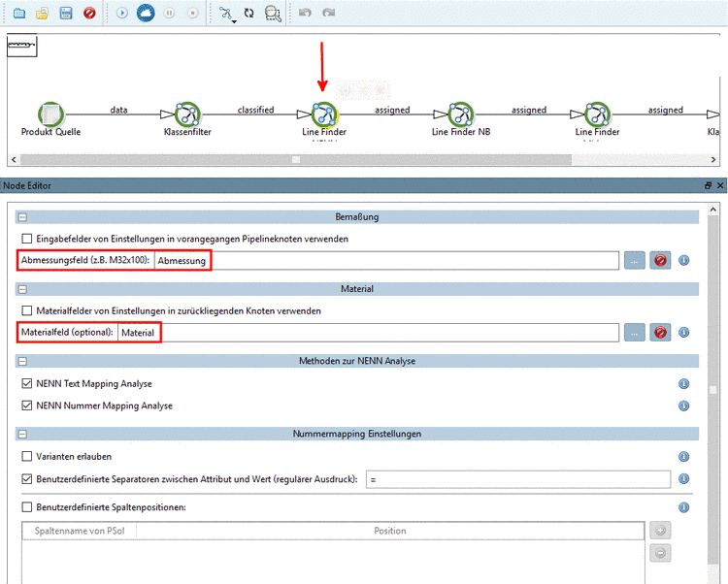
Task: Collapse the Bemaßung section
Action: click(x=22, y=217)
